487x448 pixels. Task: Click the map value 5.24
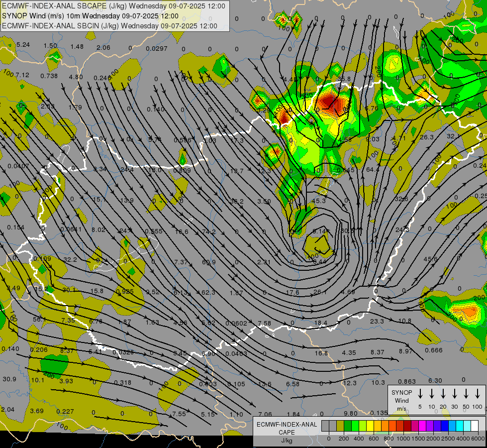[23, 45]
